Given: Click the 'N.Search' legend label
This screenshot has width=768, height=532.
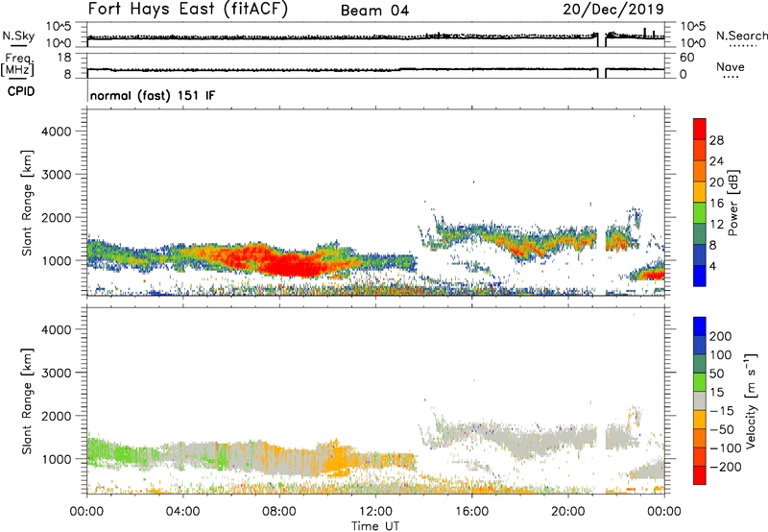Looking at the screenshot, I should pyautogui.click(x=741, y=36).
